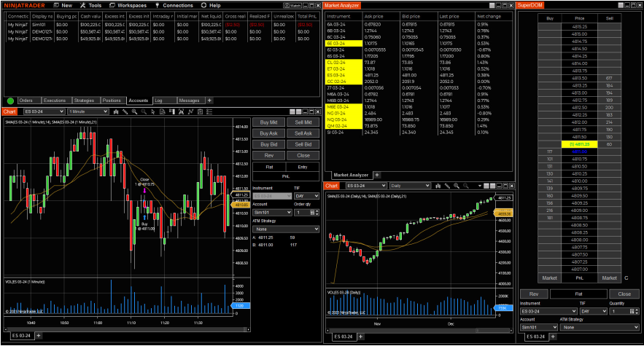Open Strategies icon in 1 Minute chart toolbar
Image resolution: width=644 pixels, height=346 pixels.
coord(200,111)
